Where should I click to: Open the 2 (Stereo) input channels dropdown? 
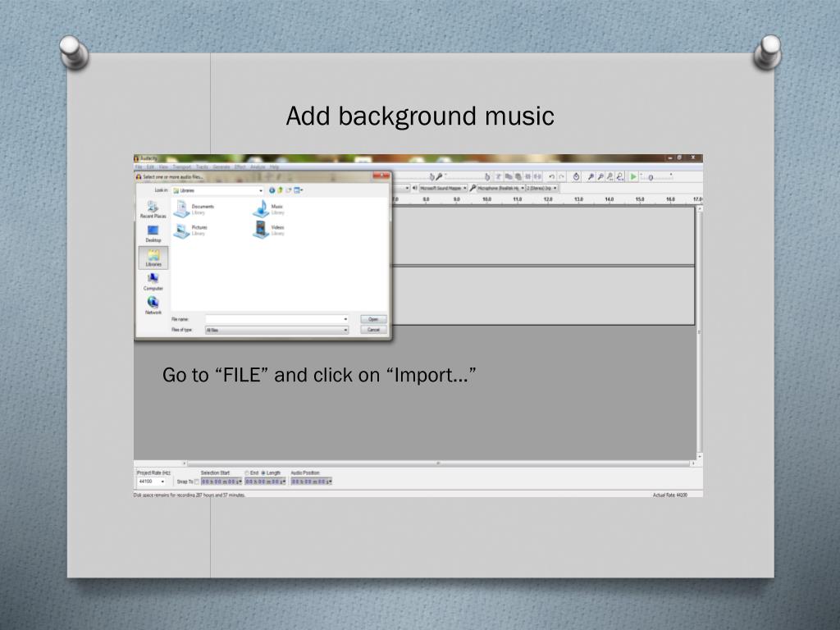[542, 189]
